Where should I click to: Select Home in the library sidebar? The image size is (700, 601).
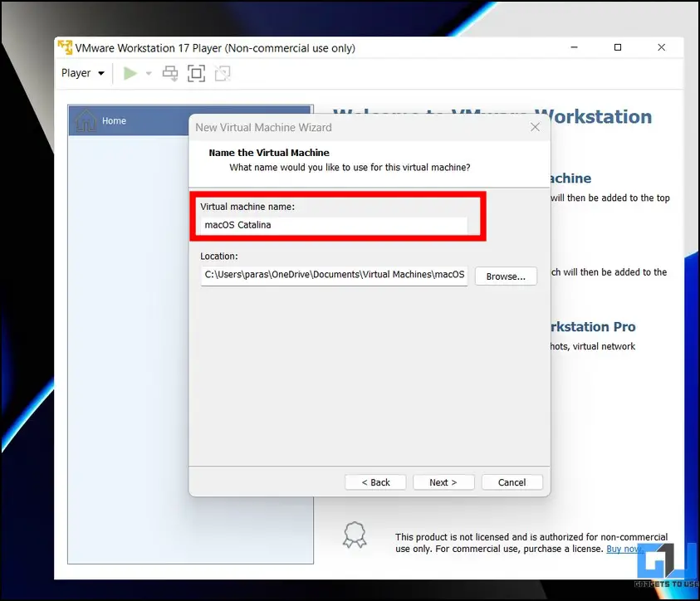coord(114,121)
